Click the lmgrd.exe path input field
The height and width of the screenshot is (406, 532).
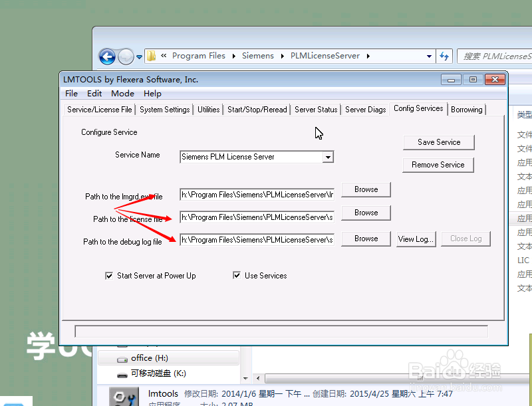pos(257,195)
